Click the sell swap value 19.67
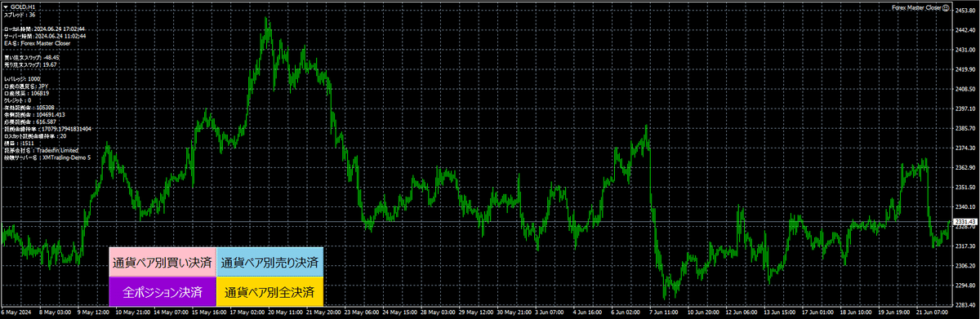 (49, 64)
